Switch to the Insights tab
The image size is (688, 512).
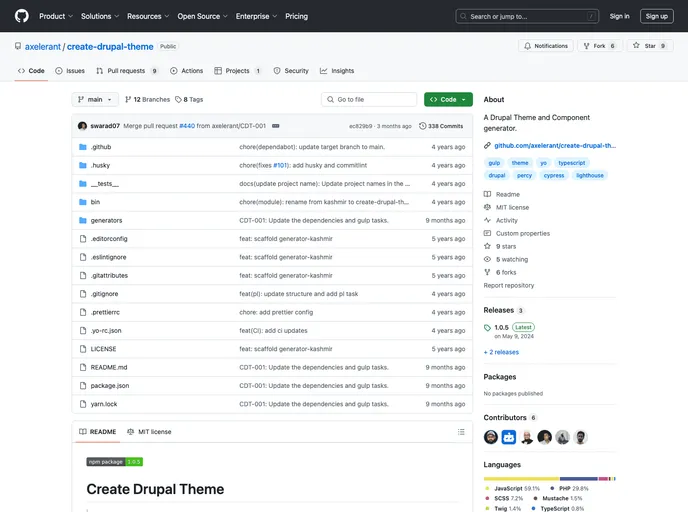click(337, 71)
